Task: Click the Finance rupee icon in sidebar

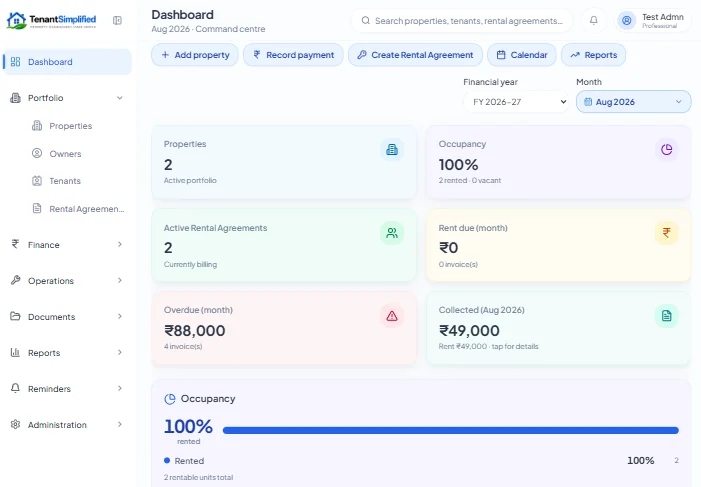Action: pyautogui.click(x=15, y=244)
